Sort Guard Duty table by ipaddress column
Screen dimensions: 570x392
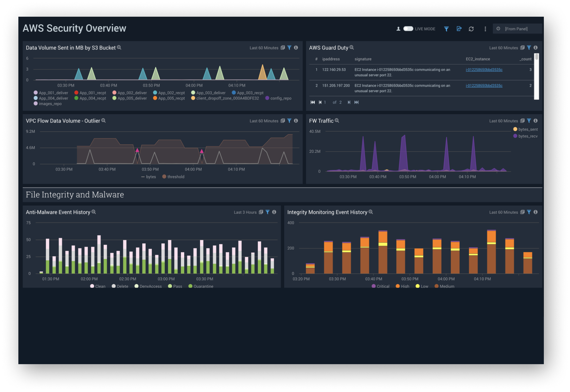[x=331, y=59]
